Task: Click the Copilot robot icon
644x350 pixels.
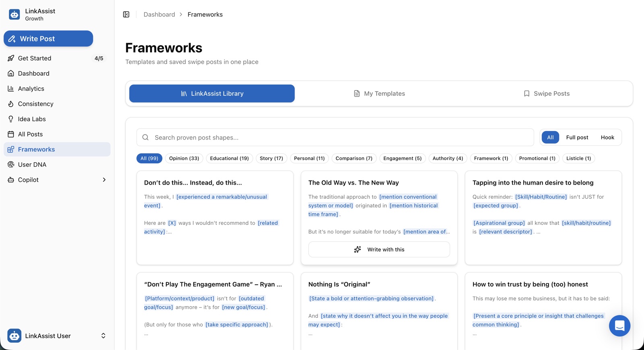Action: (11, 180)
